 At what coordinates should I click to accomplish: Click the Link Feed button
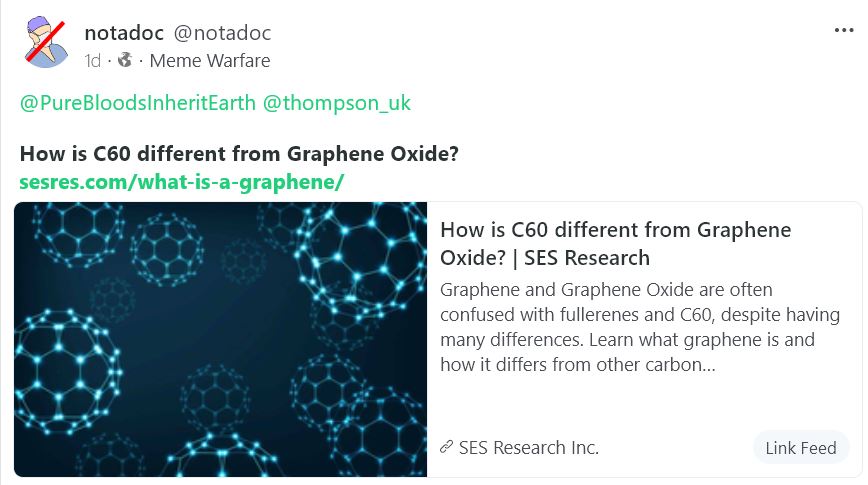point(800,448)
